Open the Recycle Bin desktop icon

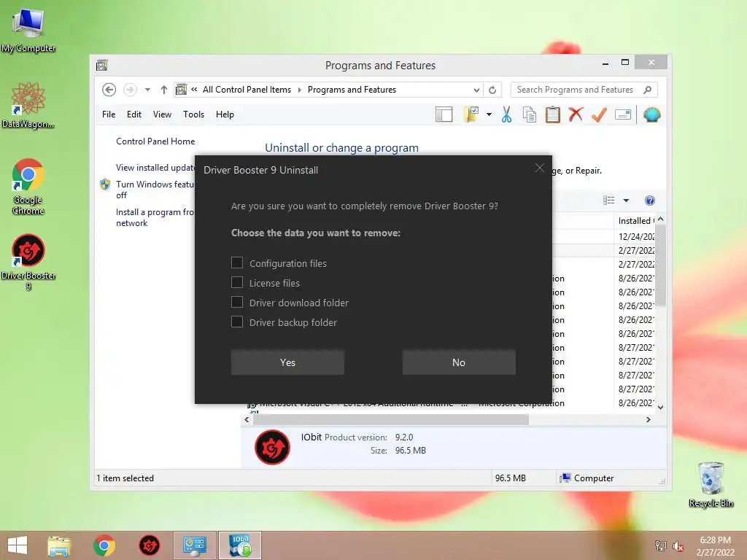coord(711,484)
